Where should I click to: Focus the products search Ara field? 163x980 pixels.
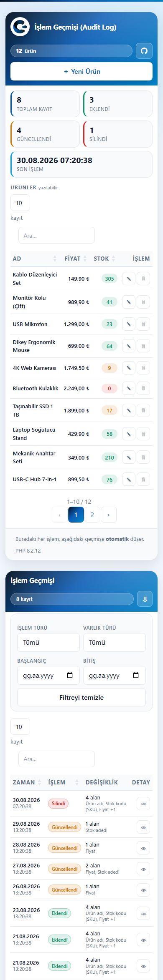coord(56,235)
